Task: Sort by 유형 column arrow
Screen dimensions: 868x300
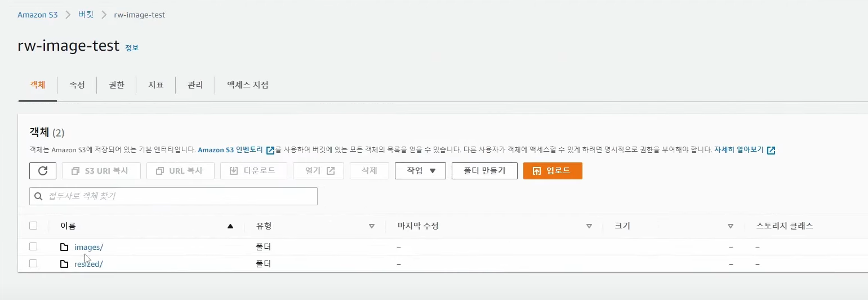Action: tap(372, 226)
